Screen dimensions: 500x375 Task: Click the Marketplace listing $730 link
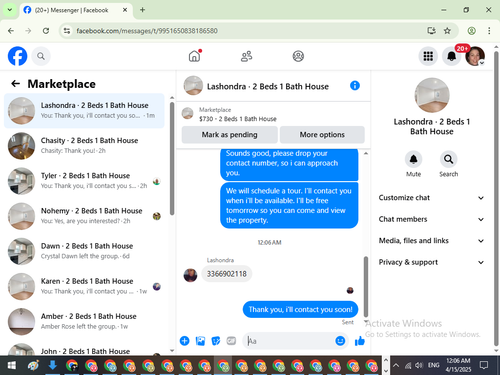pyautogui.click(x=238, y=119)
